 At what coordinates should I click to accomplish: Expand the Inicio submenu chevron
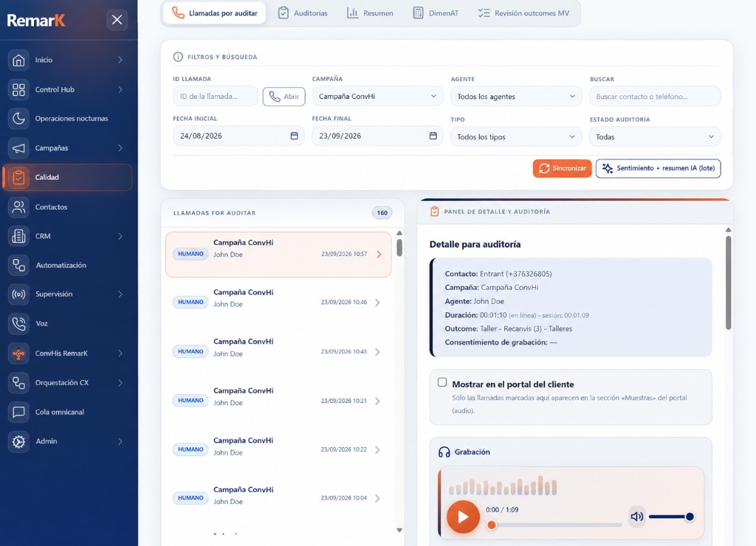(x=120, y=61)
